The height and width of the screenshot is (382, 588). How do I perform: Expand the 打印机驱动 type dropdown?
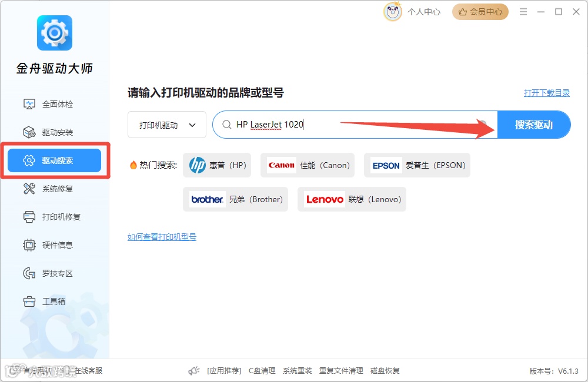pyautogui.click(x=167, y=125)
